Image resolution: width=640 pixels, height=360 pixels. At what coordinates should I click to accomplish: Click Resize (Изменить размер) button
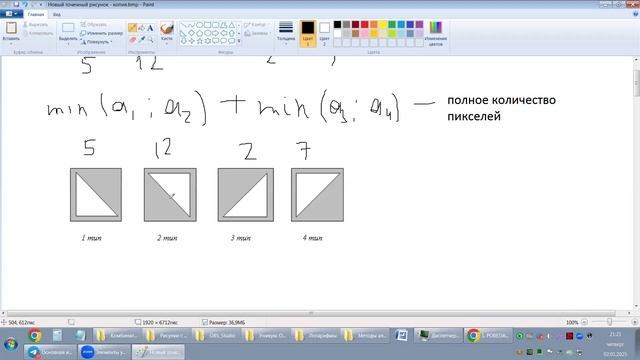point(101,33)
